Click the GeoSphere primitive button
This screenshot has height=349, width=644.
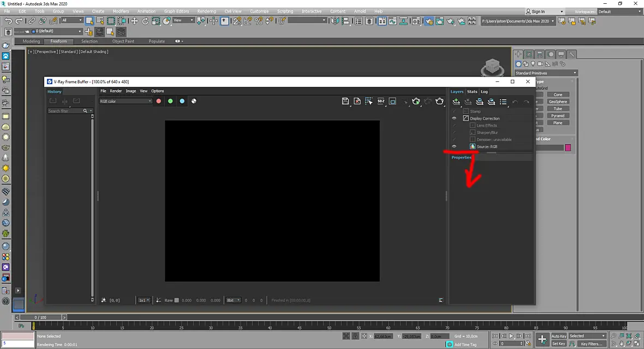pos(558,102)
